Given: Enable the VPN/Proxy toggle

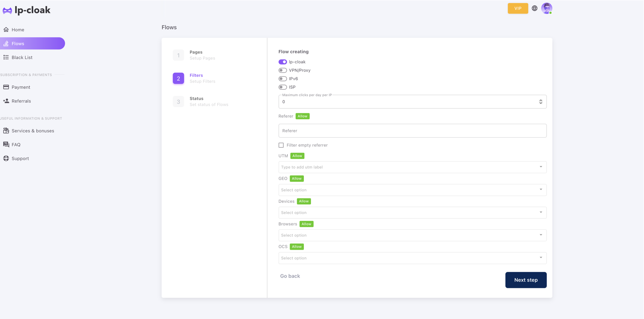Looking at the screenshot, I should click(282, 70).
